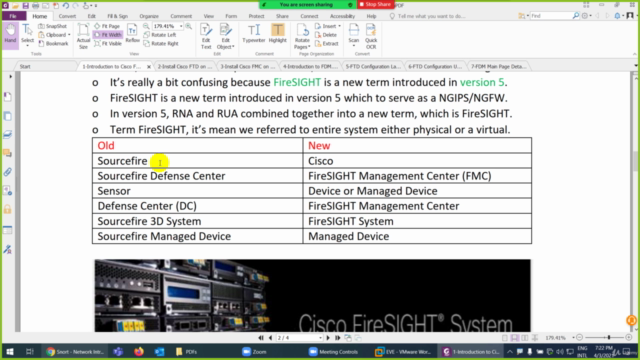Open the Rotate Pages dropdown
The height and width of the screenshot is (360, 640).
pyautogui.click(x=302, y=36)
